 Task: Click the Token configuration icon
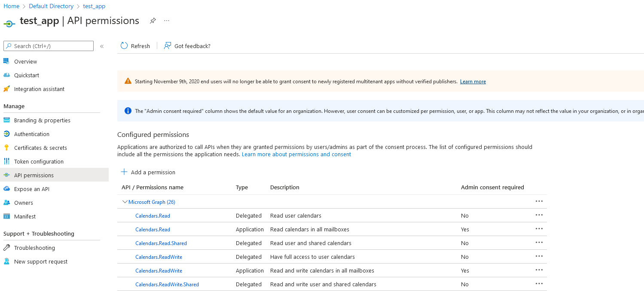coord(6,161)
